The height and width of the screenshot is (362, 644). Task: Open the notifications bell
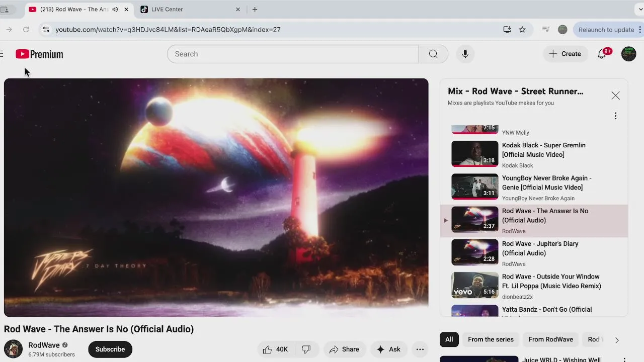pos(602,54)
